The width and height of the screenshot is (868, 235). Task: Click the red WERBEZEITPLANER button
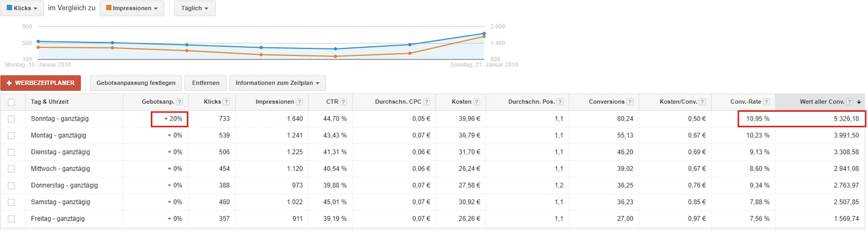tap(40, 83)
